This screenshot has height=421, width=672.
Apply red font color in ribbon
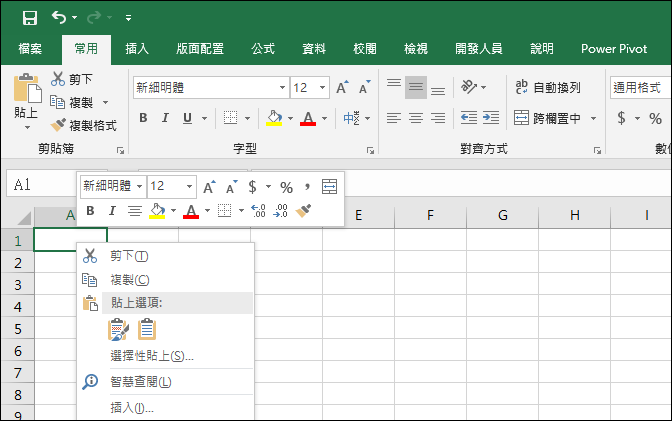308,117
